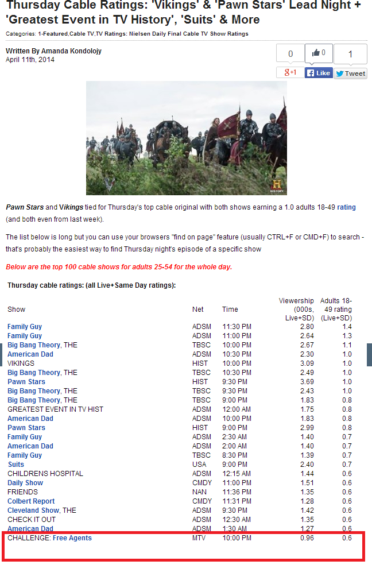Open Family Guy link at 2:30 AM
The width and height of the screenshot is (372, 588).
[x=25, y=437]
